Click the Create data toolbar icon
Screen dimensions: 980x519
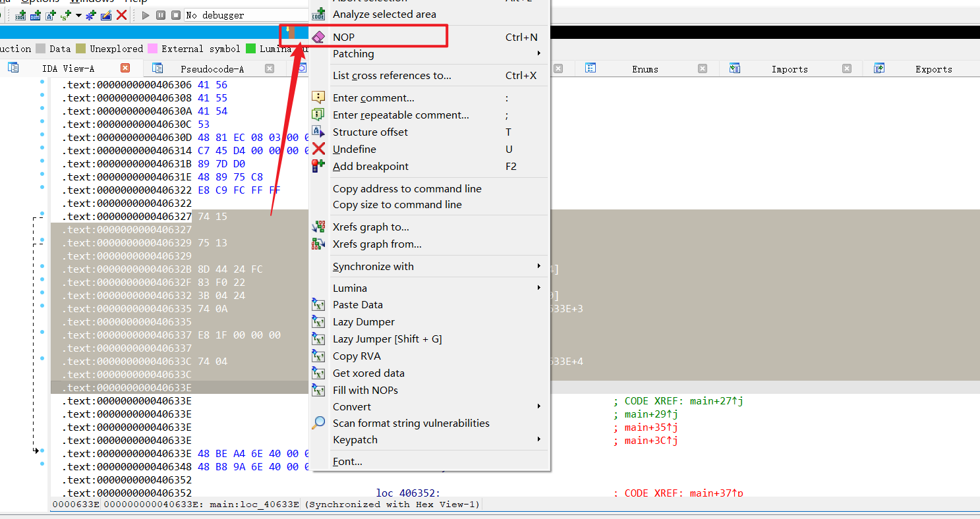(36, 14)
